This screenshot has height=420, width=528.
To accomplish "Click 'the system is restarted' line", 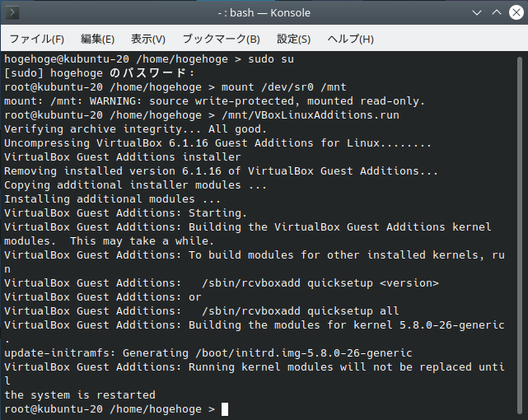I will (x=80, y=395).
